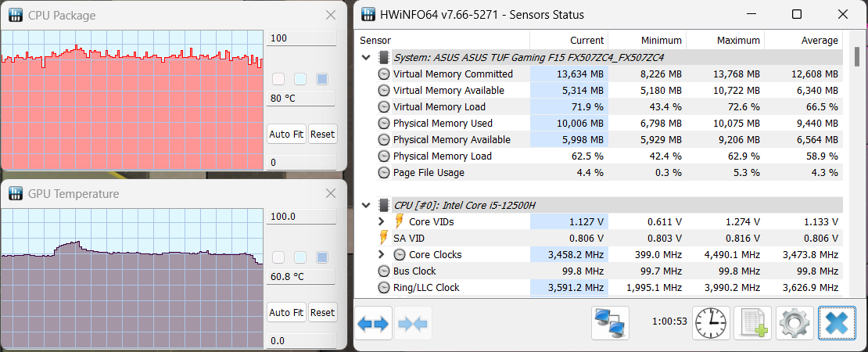
Task: Click the clock icon to reset elapsed time
Action: point(711,323)
